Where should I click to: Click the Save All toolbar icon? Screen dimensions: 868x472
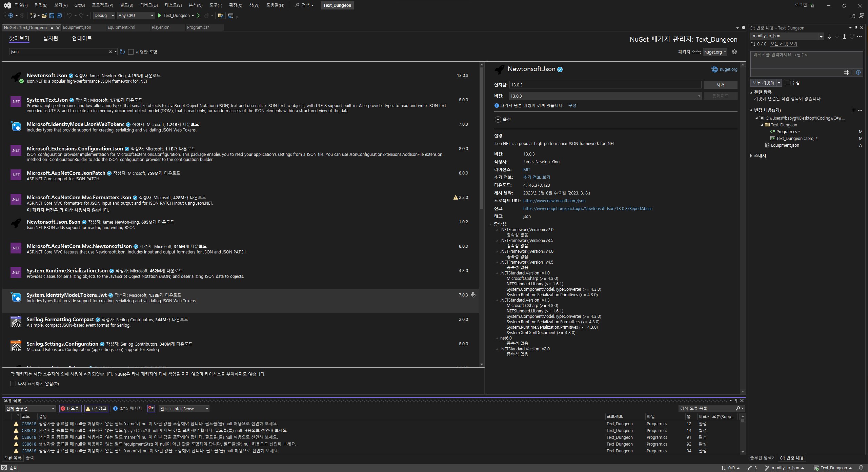[x=59, y=16]
